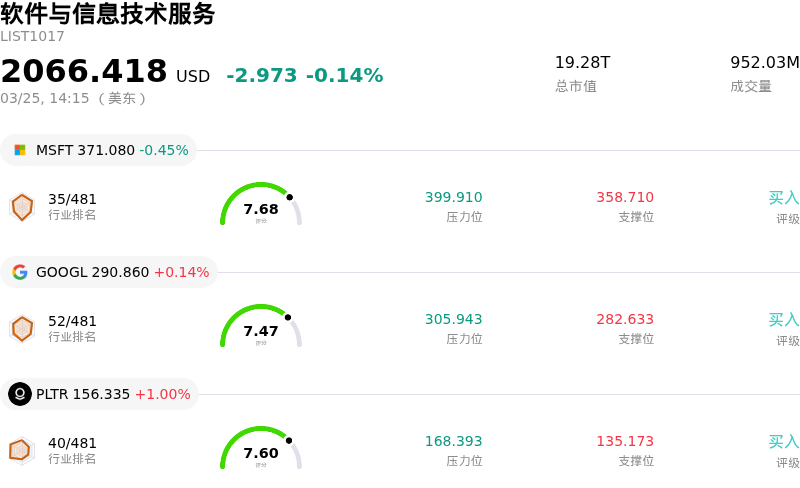Open the MSFT 371.080 stock chip
Viewport: 800px width, 488px height.
(98, 150)
